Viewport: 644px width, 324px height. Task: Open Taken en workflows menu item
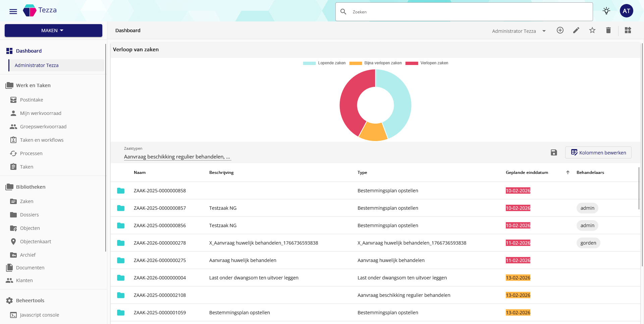[x=42, y=140]
